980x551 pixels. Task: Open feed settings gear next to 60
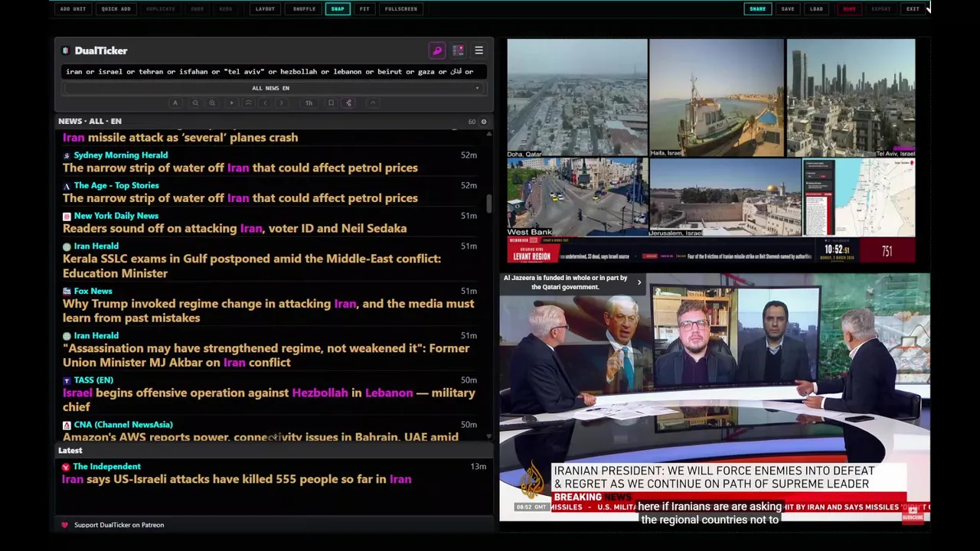click(x=483, y=122)
